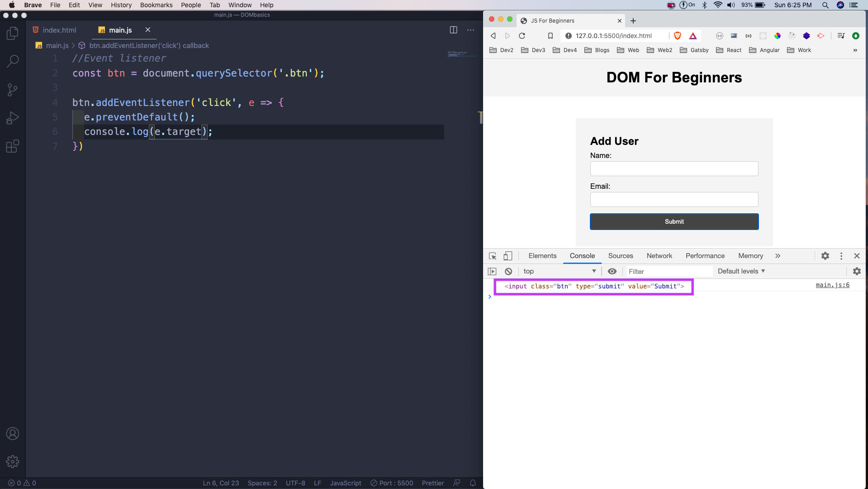Open Spotlight search in the menu bar
The height and width of the screenshot is (489, 868).
point(825,5)
